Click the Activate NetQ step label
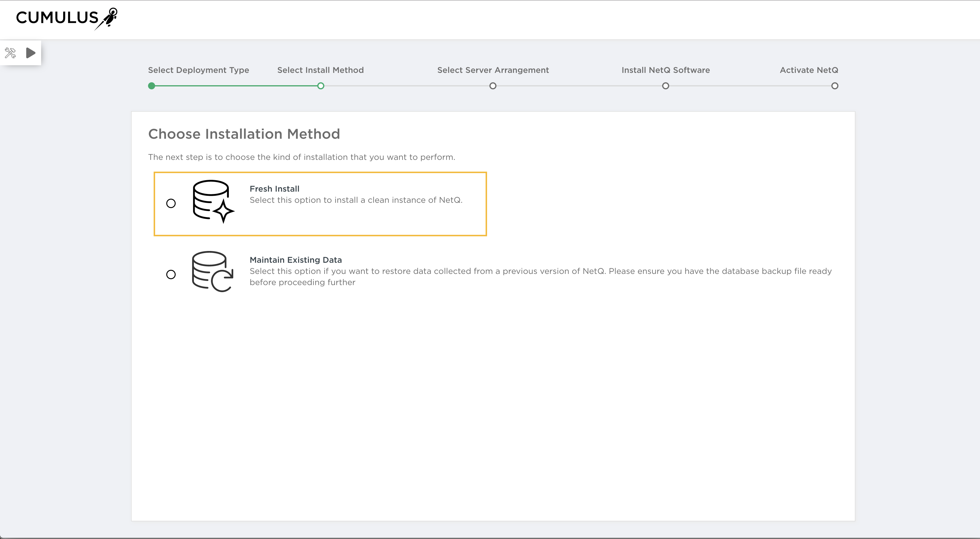The height and width of the screenshot is (539, 980). [x=809, y=70]
